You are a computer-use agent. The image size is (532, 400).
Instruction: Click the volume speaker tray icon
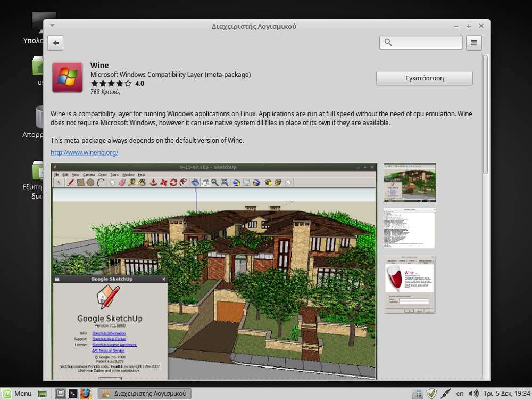[473, 394]
